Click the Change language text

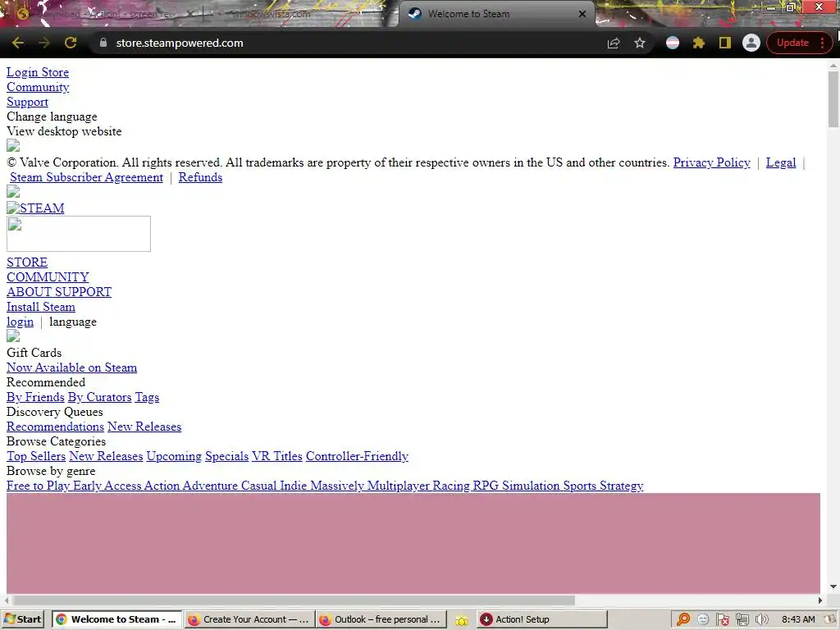[x=52, y=116]
